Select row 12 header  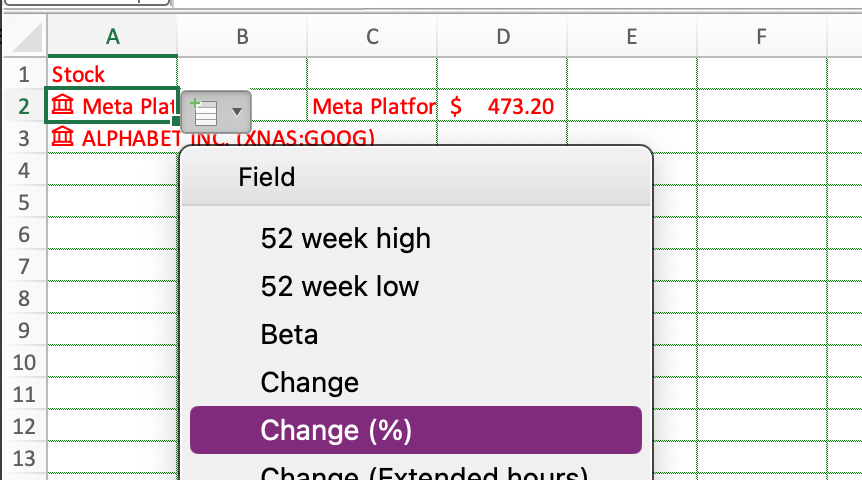pos(24,426)
